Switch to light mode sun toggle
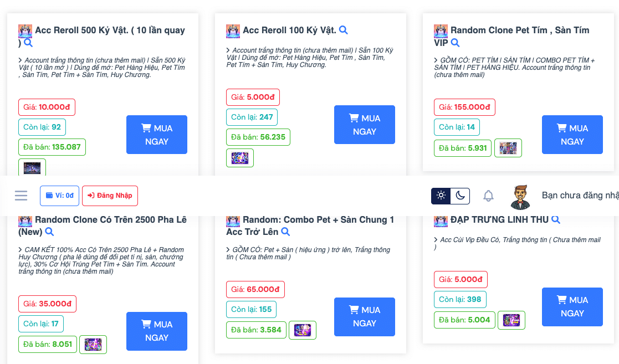Screen dimensions: 619x364 click(x=441, y=196)
